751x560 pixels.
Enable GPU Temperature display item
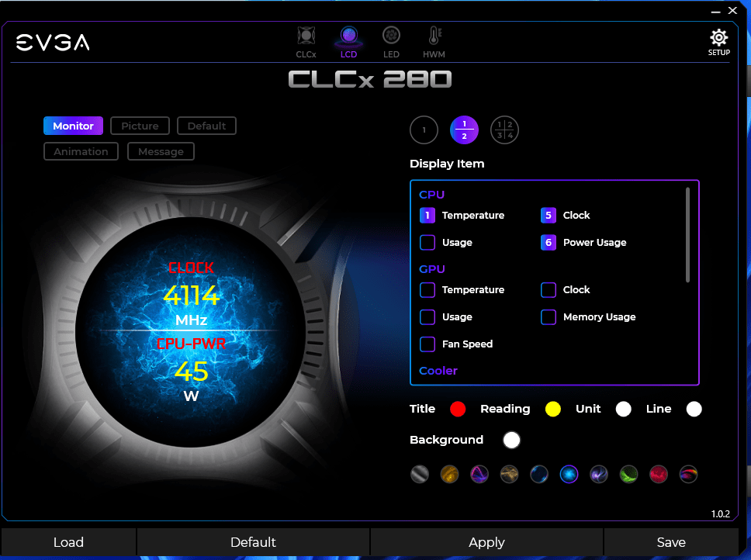[x=427, y=290]
